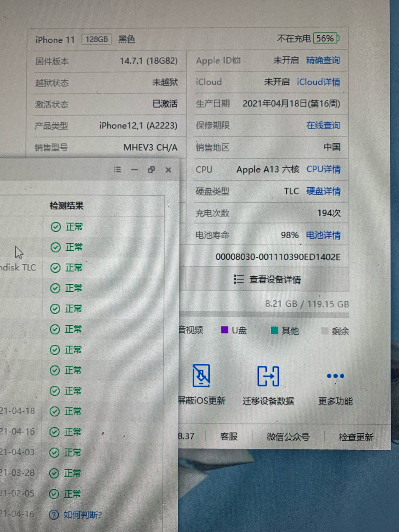Click sales model MHEV3 CH/A
The image size is (399, 532).
point(150,147)
